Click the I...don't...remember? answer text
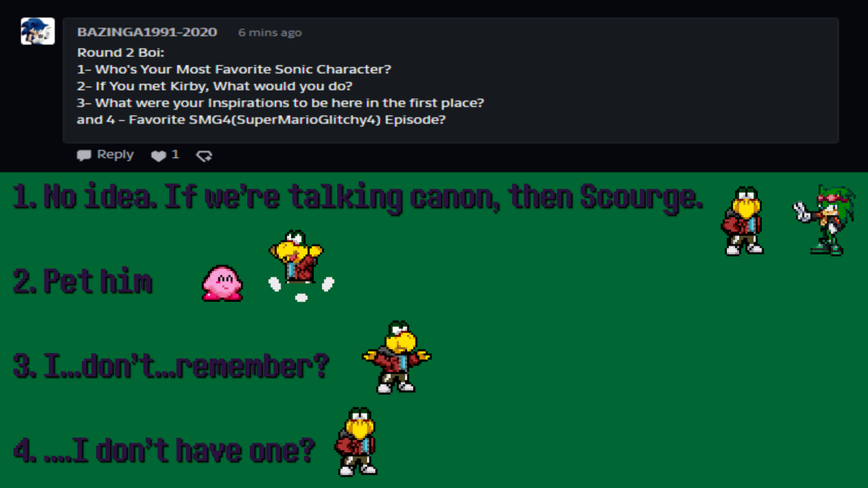Viewport: 868px width, 488px height. pyautogui.click(x=171, y=366)
